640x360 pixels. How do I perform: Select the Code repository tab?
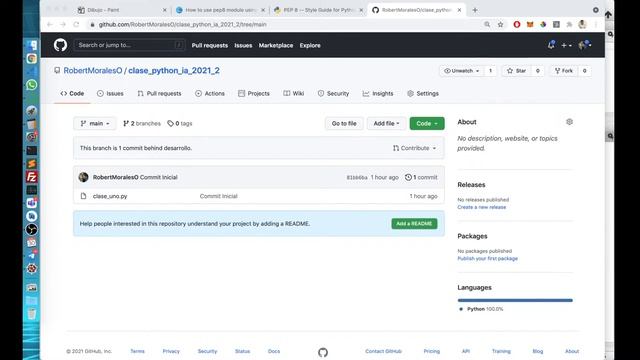coord(72,93)
